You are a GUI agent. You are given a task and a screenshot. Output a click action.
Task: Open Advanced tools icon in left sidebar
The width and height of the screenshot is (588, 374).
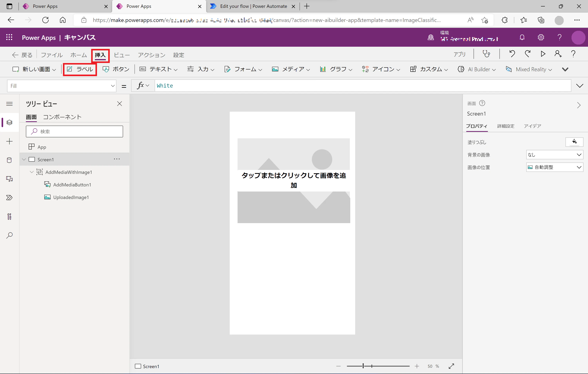9,217
